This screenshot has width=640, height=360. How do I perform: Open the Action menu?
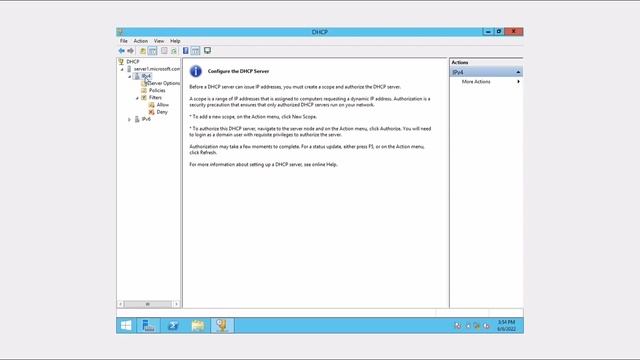(141, 41)
